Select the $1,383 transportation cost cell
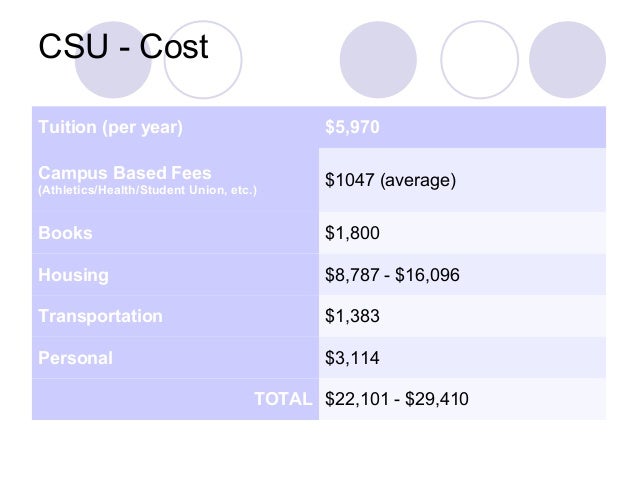The width and height of the screenshot is (638, 479). coord(462,316)
